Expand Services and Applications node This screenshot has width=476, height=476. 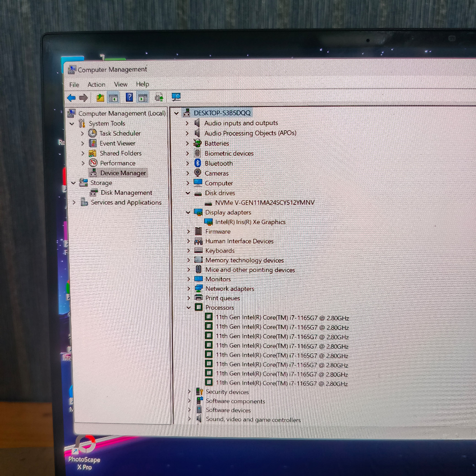[x=74, y=202]
